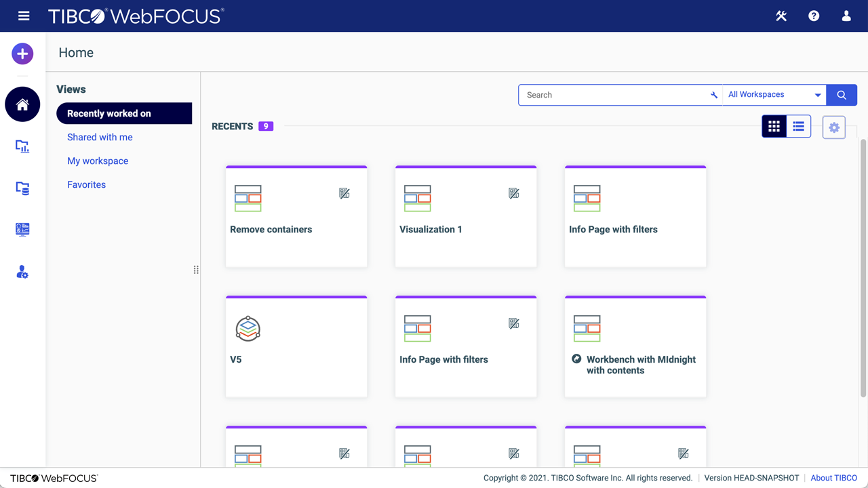Image resolution: width=868 pixels, height=488 pixels.
Task: Click into the Search input field
Action: (x=614, y=95)
